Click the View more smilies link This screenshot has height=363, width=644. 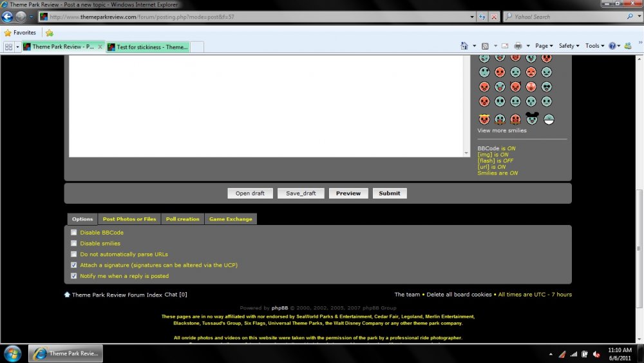(502, 130)
